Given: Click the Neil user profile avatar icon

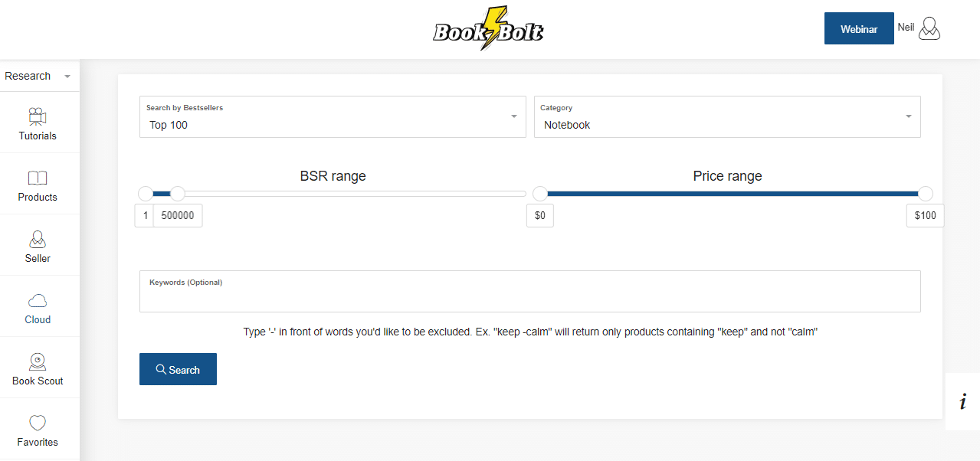Looking at the screenshot, I should coord(929,28).
